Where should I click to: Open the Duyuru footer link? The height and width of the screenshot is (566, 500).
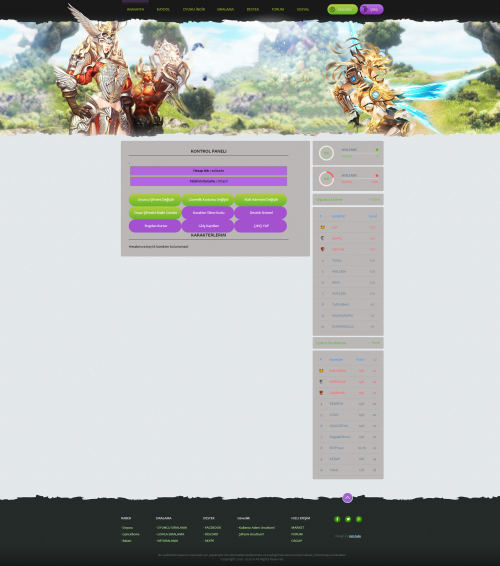click(127, 528)
